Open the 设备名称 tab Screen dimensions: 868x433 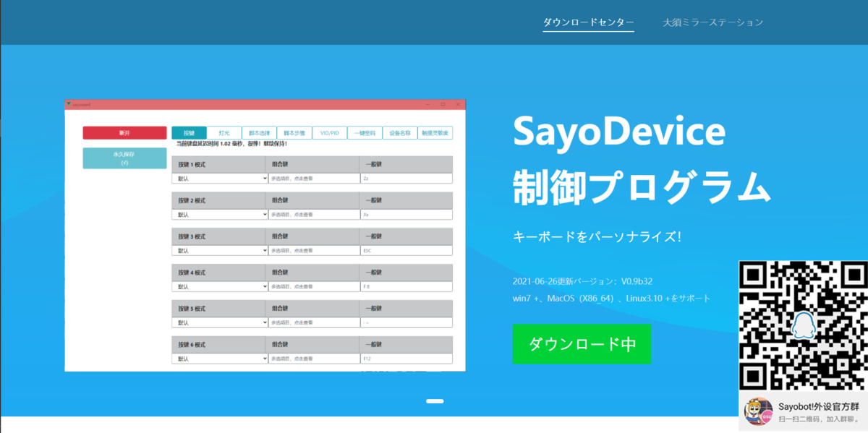point(400,133)
